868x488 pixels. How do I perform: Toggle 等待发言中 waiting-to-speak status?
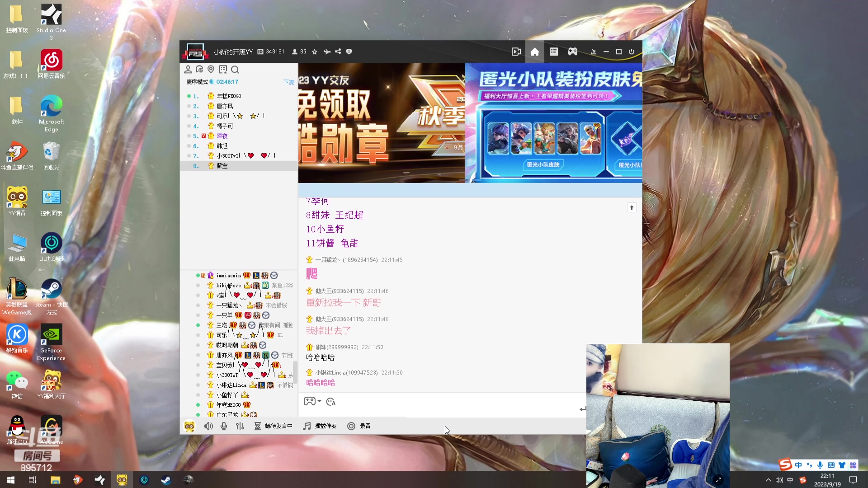[x=273, y=426]
